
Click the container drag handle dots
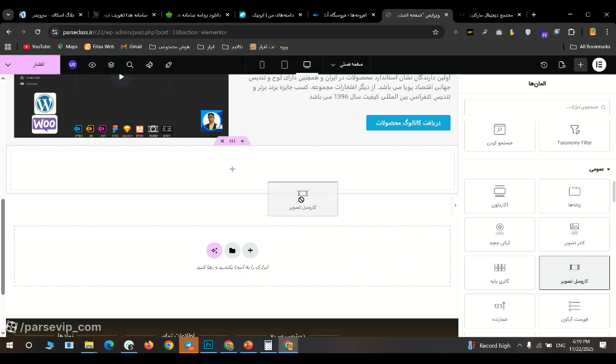(232, 141)
